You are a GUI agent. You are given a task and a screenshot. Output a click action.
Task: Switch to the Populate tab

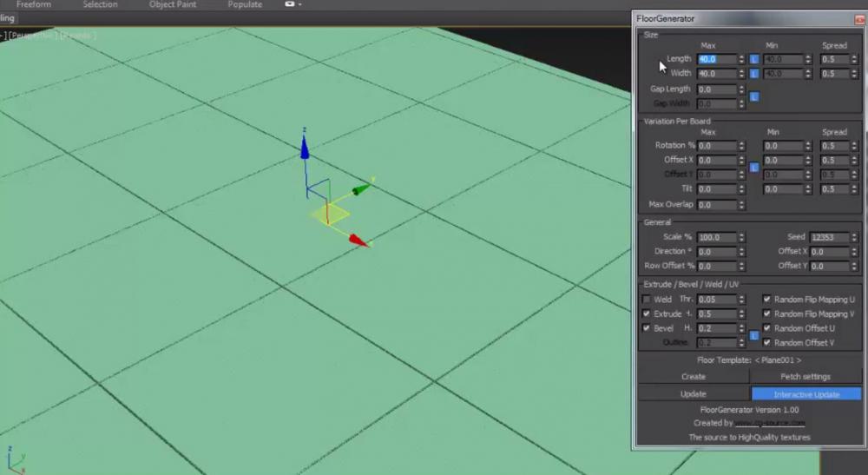245,4
